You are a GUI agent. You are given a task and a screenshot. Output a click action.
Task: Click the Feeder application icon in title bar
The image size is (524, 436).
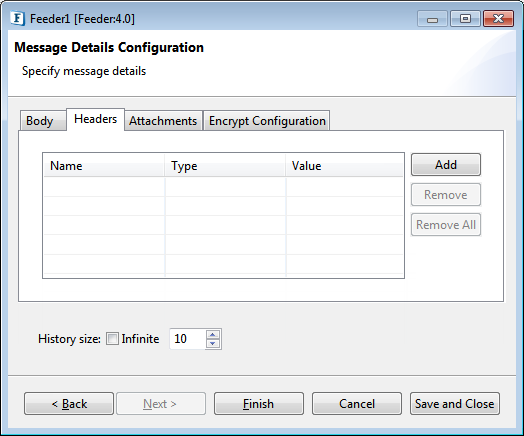(x=17, y=18)
